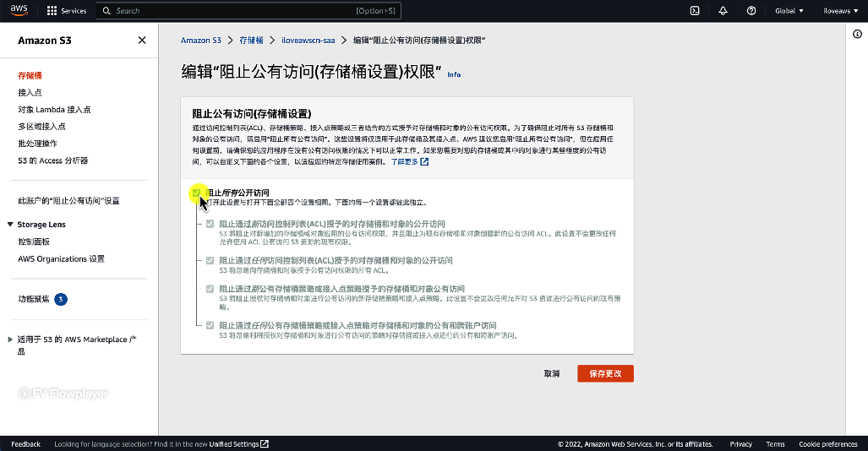Go to iloveawscn-saa breadcrumb
Image resolution: width=868 pixels, height=451 pixels.
click(308, 41)
